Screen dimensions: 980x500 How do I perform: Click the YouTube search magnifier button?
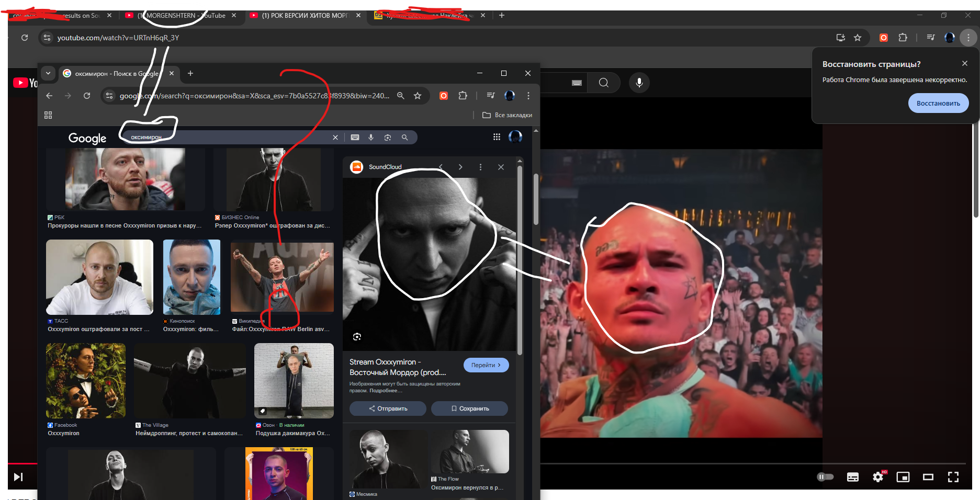pyautogui.click(x=603, y=83)
